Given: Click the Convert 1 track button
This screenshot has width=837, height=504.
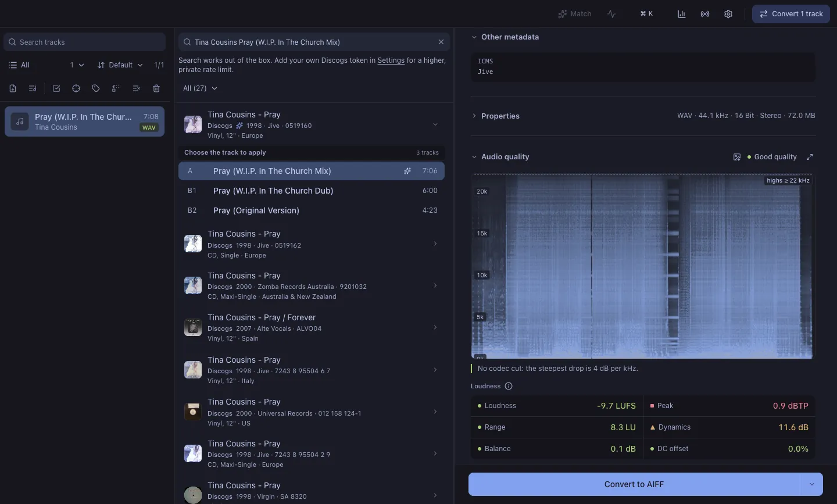Looking at the screenshot, I should coord(791,14).
